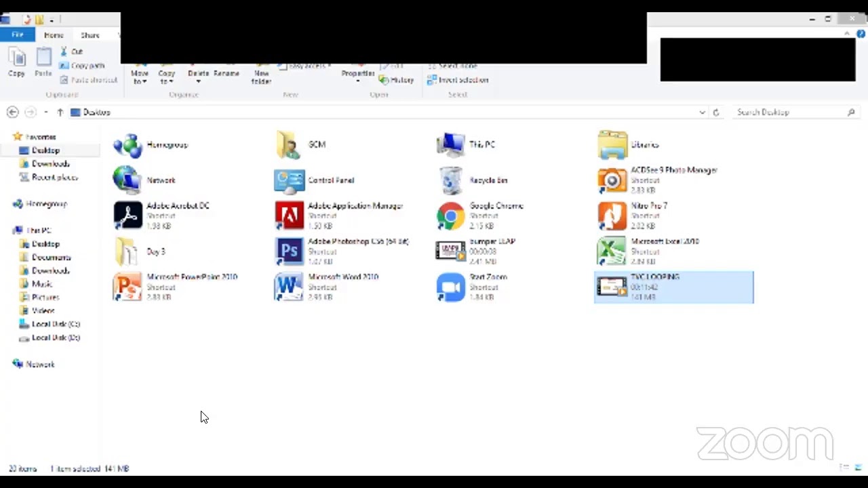Open the address bar history dropdown
This screenshot has height=488, width=868.
(x=702, y=113)
